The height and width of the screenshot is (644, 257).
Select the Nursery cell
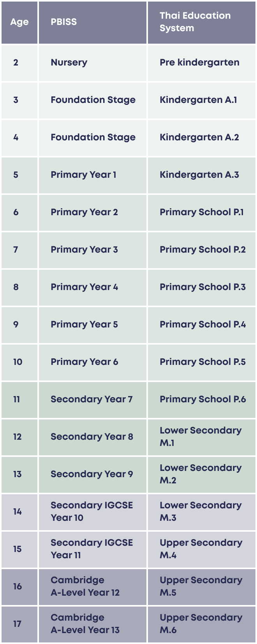pos(69,63)
